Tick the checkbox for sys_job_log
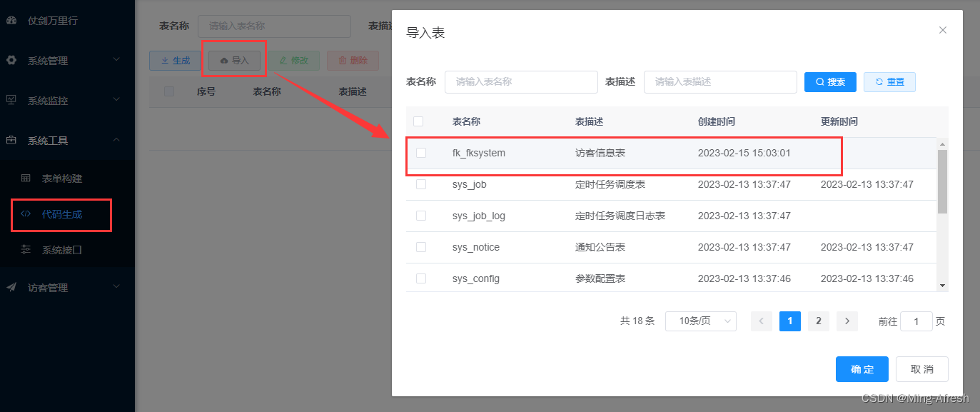Image resolution: width=980 pixels, height=412 pixels. point(421,216)
